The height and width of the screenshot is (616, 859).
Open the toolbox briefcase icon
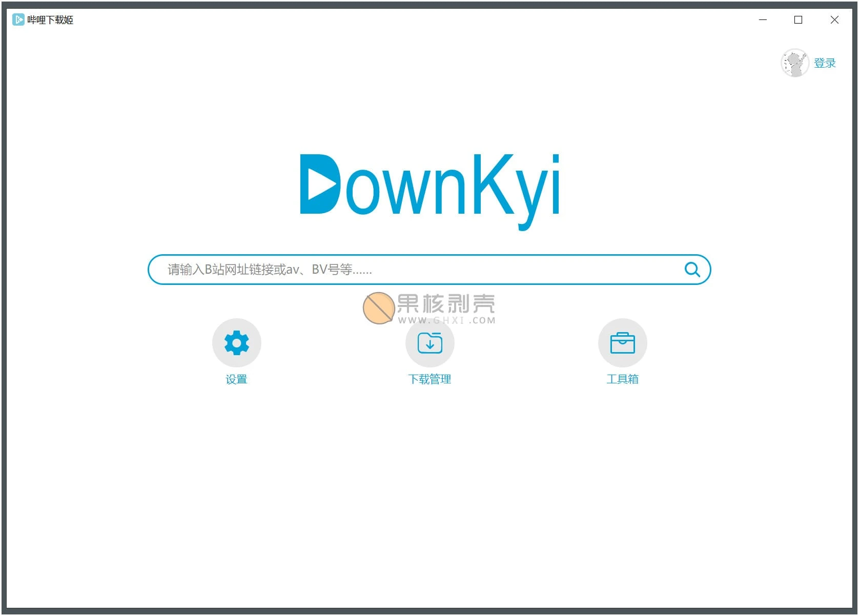tap(622, 343)
